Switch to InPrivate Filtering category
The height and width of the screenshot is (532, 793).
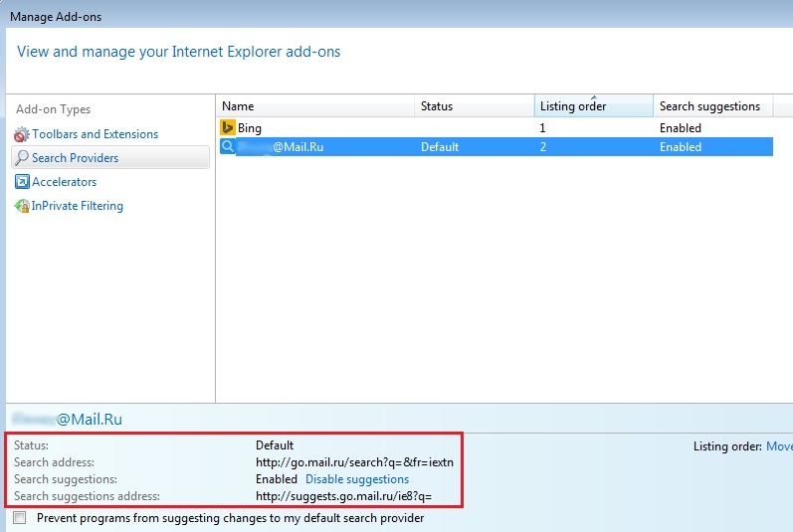[78, 206]
